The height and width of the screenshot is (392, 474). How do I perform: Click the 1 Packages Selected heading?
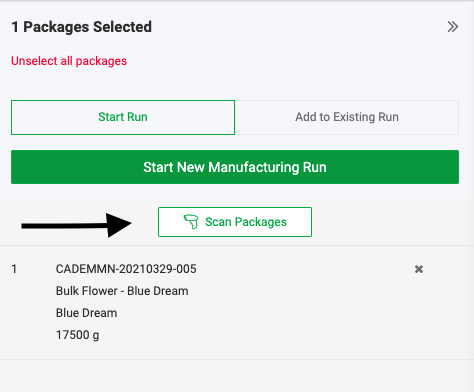click(82, 27)
